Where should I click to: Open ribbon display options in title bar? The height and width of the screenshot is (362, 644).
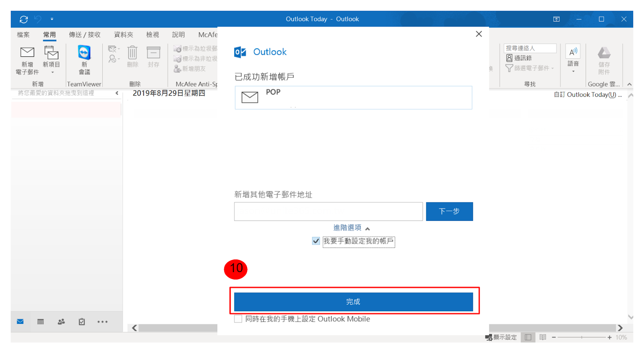[x=556, y=19]
